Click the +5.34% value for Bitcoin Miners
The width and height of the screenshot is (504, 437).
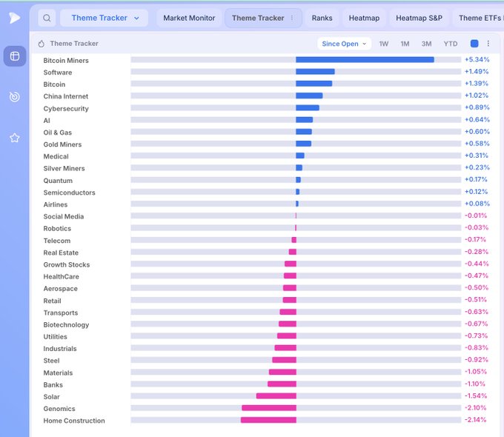click(477, 59)
